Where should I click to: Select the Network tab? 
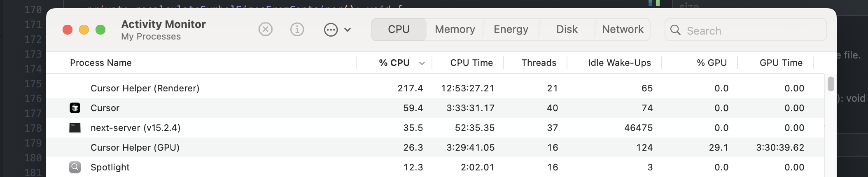click(x=622, y=30)
